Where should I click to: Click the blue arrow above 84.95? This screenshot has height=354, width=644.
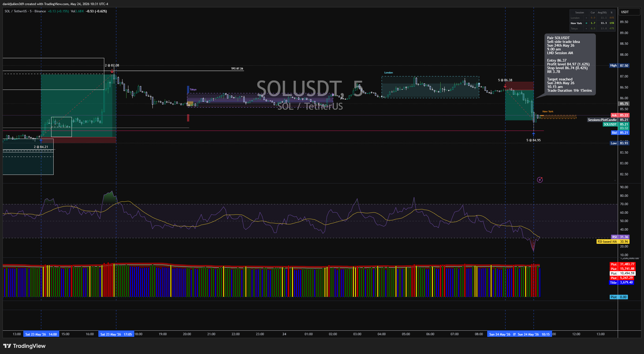[533, 134]
